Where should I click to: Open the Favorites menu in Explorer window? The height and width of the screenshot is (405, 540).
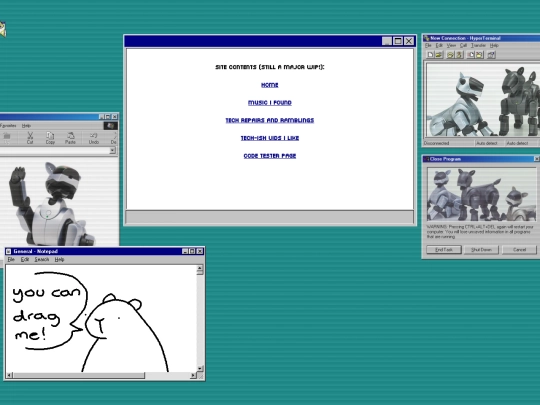(8, 126)
